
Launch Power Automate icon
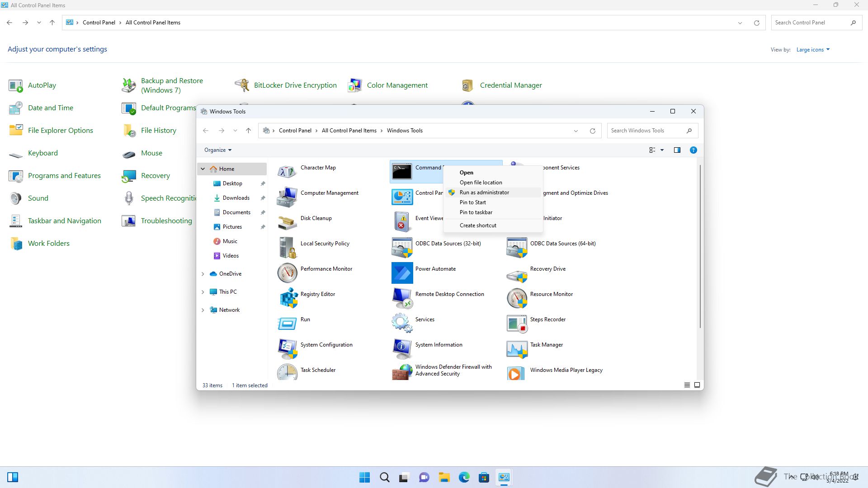(x=402, y=272)
